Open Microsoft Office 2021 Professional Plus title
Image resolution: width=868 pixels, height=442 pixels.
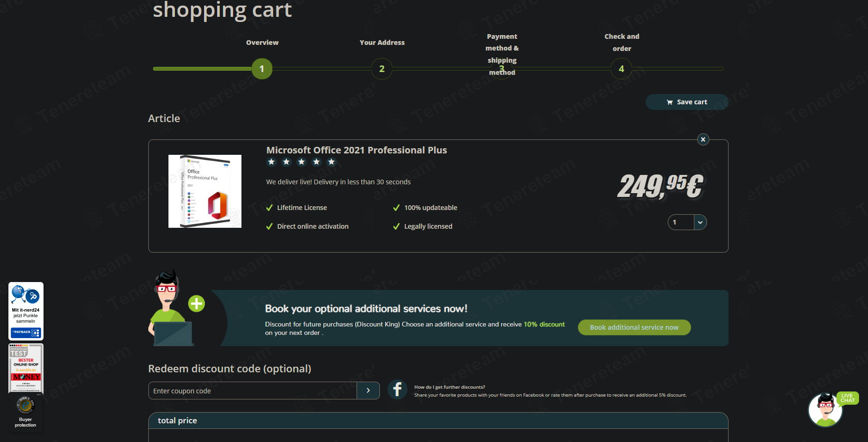(x=357, y=150)
